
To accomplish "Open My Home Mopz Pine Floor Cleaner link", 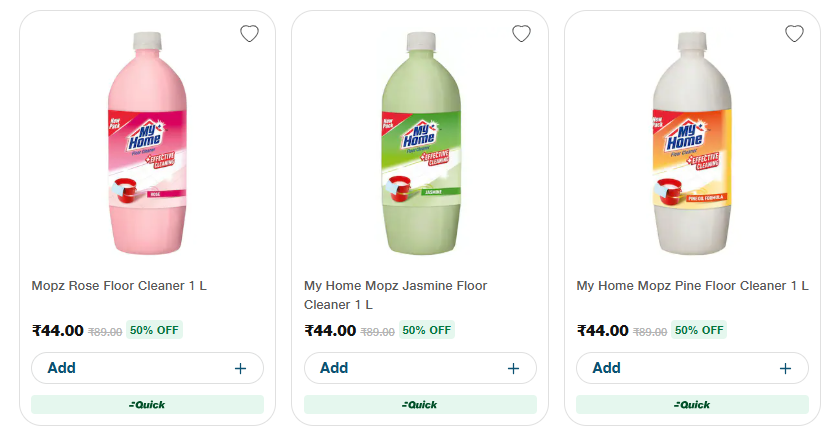I will 692,286.
